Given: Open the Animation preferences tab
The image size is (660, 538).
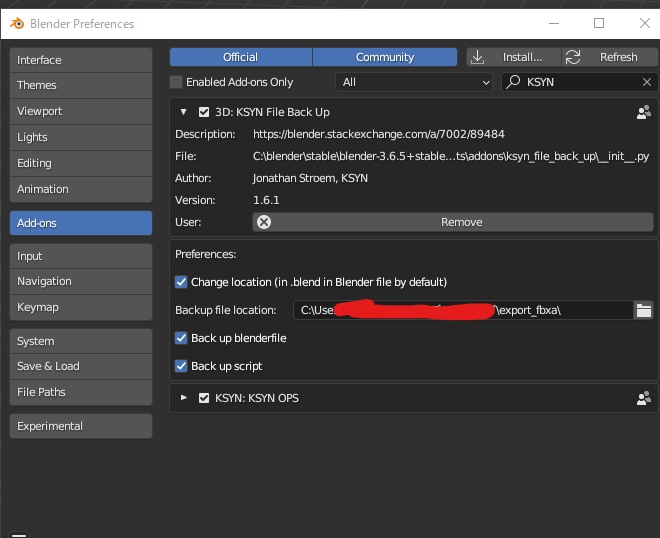Looking at the screenshot, I should pyautogui.click(x=81, y=189).
